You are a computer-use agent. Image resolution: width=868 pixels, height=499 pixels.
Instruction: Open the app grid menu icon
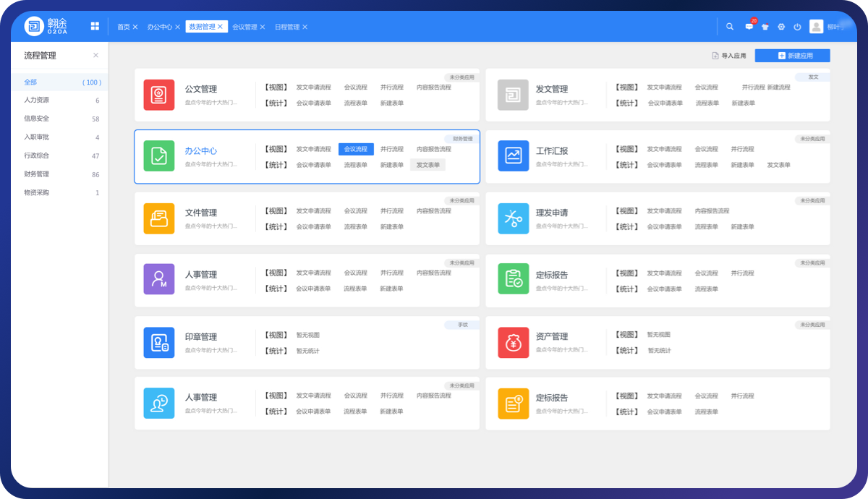click(95, 26)
